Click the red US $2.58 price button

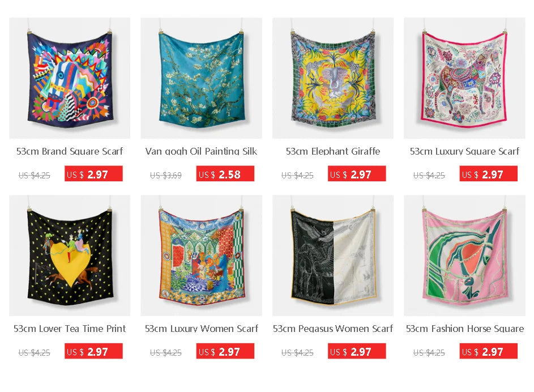pyautogui.click(x=225, y=174)
